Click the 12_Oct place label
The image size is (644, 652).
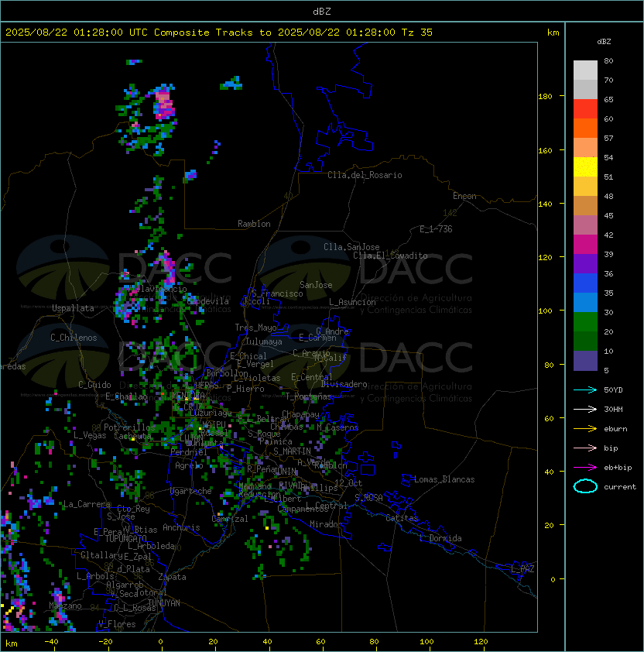point(348,483)
